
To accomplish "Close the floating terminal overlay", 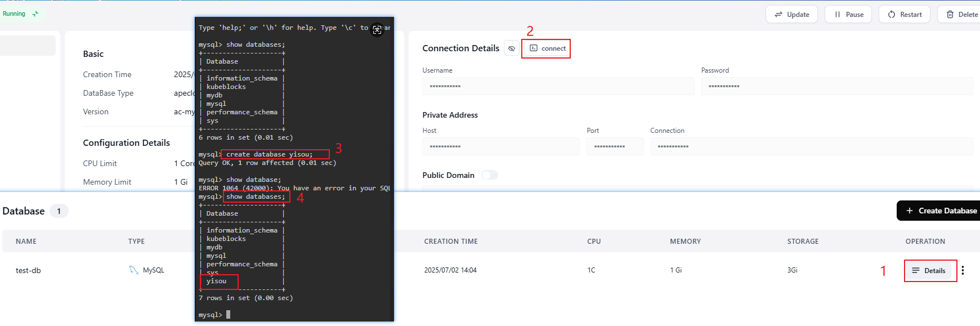I will pos(377,30).
